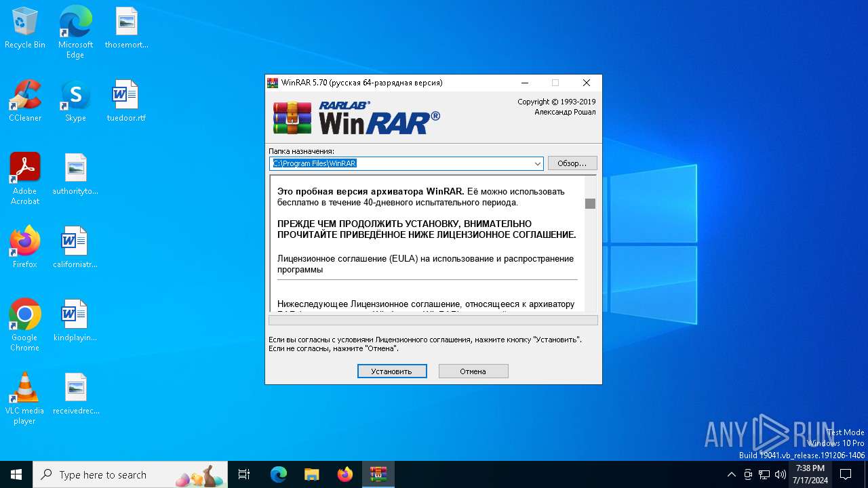Open CCleaner desktop shortcut
The image size is (868, 488).
[25, 102]
